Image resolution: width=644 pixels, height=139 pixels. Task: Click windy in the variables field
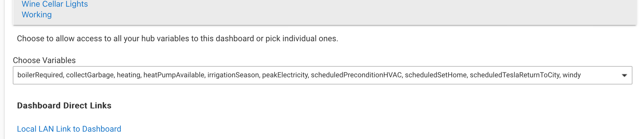click(x=572, y=75)
